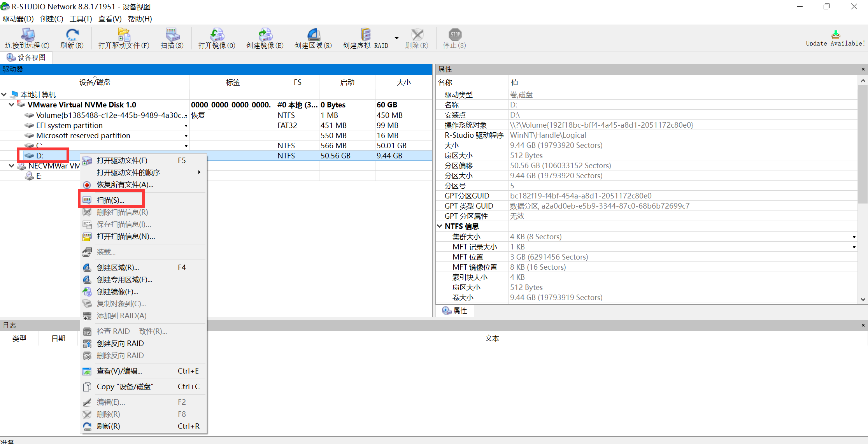The image size is (868, 444).
Task: Select the D: volume in the drive tree
Action: click(40, 156)
